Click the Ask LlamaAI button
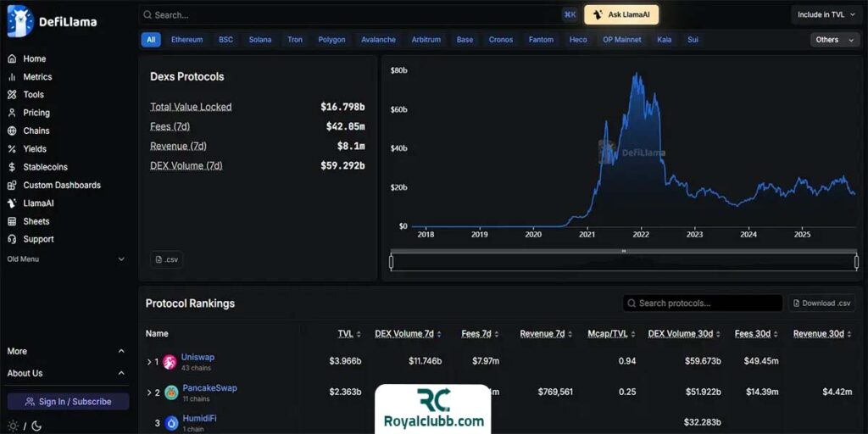Viewport: 868px width, 434px height. pyautogui.click(x=621, y=15)
